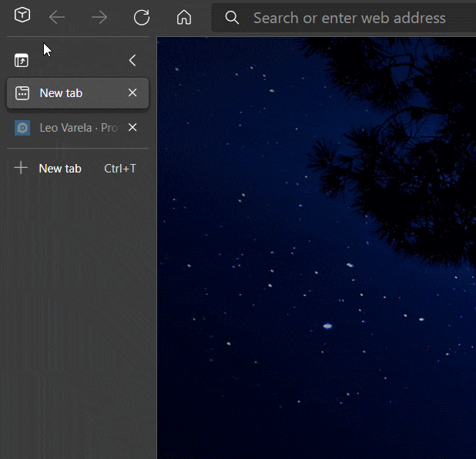This screenshot has height=459, width=476.
Task: Add a new tab with plus button
Action: [x=21, y=168]
